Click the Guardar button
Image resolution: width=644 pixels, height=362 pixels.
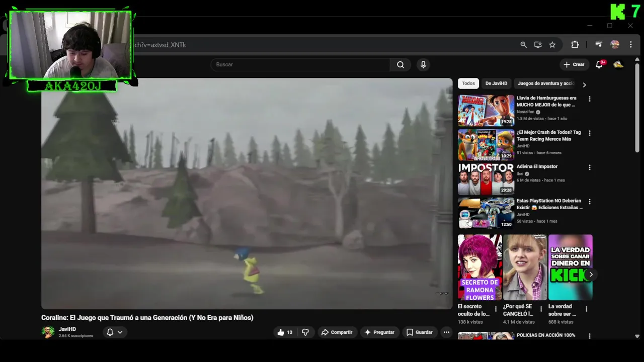coord(420,332)
